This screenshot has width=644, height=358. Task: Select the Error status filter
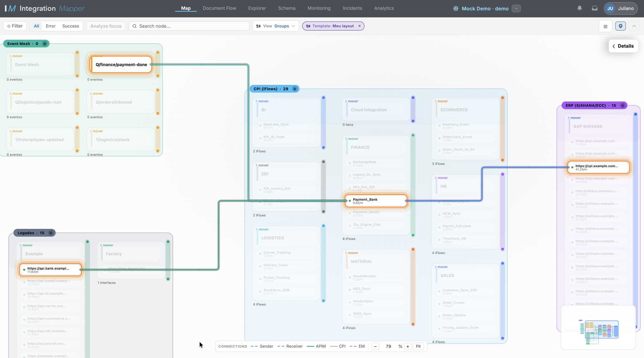tap(50, 26)
